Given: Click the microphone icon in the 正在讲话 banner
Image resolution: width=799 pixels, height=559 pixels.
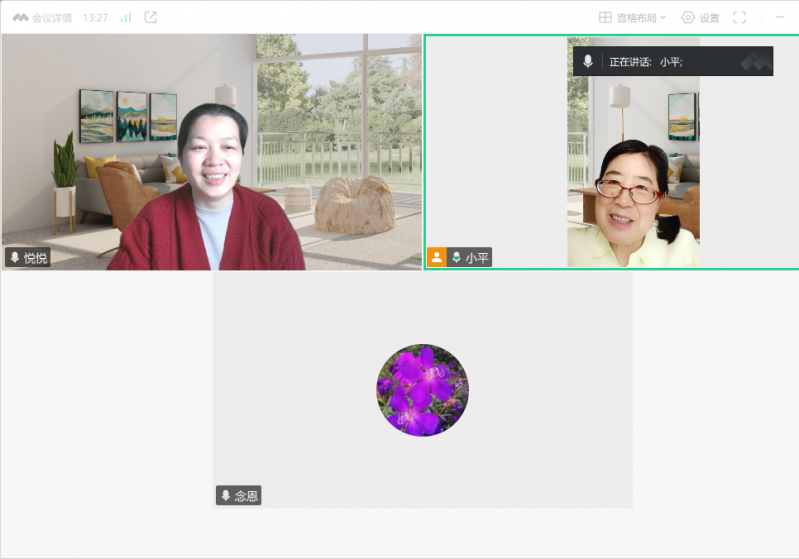Looking at the screenshot, I should coord(588,62).
